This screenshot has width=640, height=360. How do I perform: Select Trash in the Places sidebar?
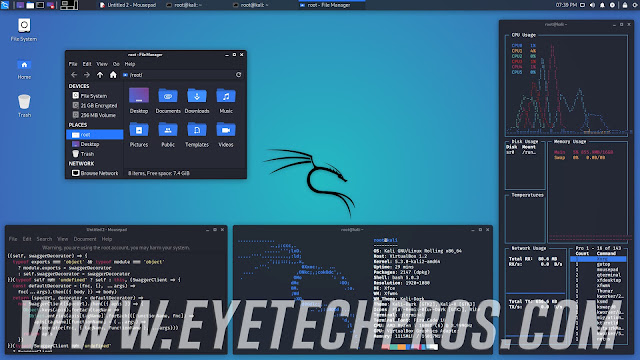95,154
